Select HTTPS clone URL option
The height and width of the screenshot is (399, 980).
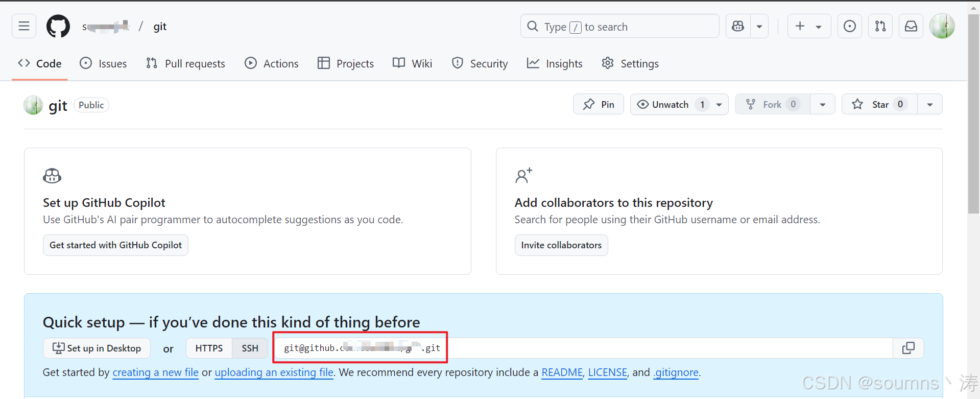click(x=209, y=348)
